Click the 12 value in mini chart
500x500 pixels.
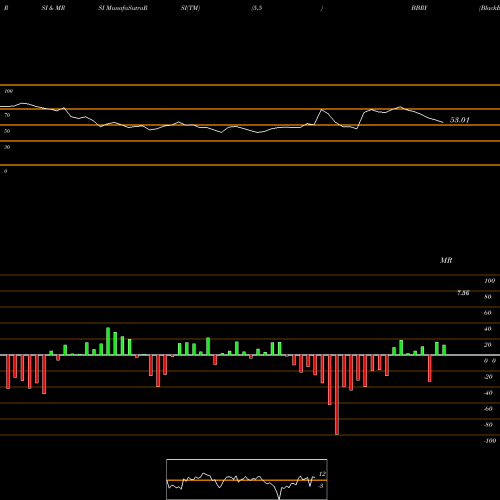coord(322,474)
